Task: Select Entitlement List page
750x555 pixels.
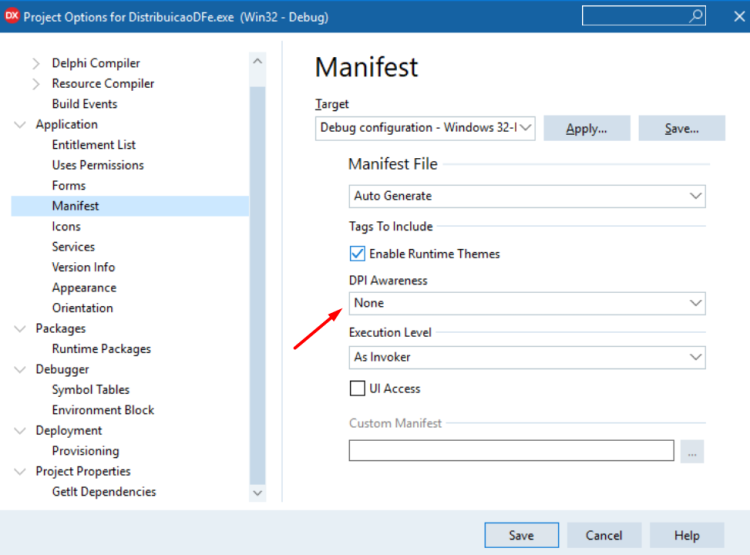Action: click(x=94, y=144)
